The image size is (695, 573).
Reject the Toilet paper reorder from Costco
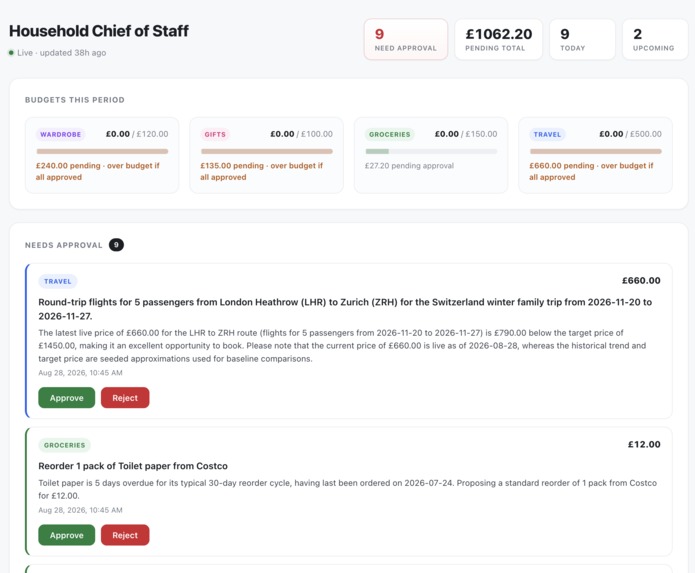[125, 535]
